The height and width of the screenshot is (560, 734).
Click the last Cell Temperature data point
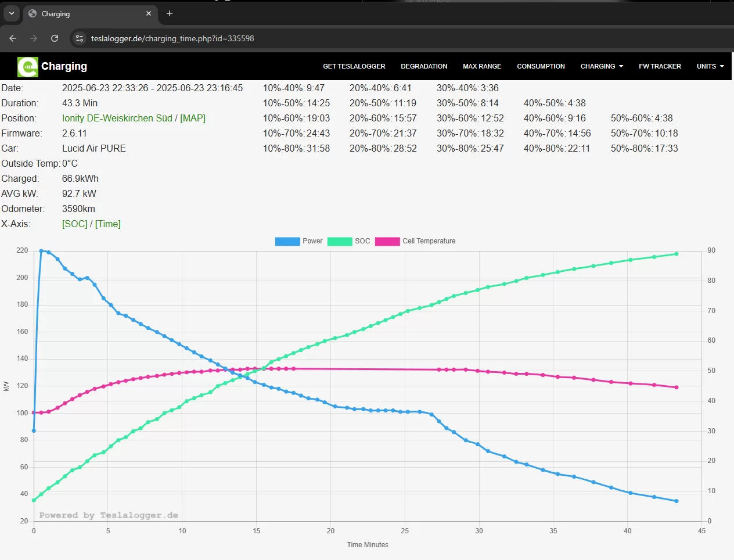[677, 387]
